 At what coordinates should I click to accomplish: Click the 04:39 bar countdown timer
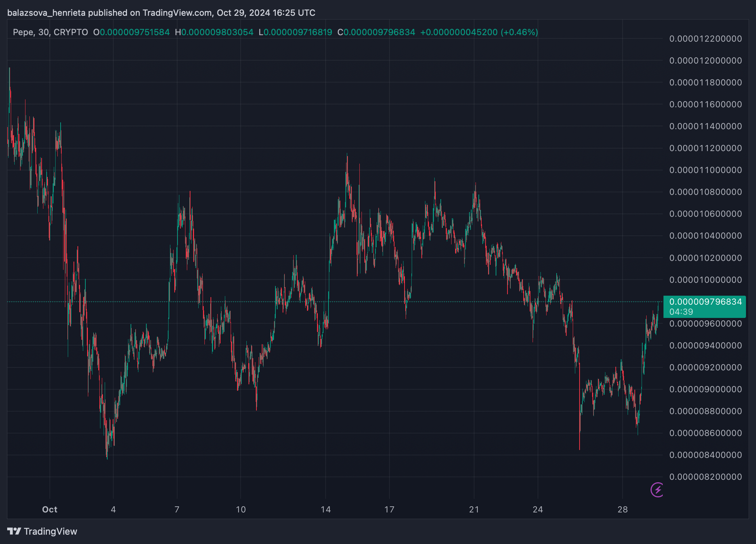coord(681,312)
